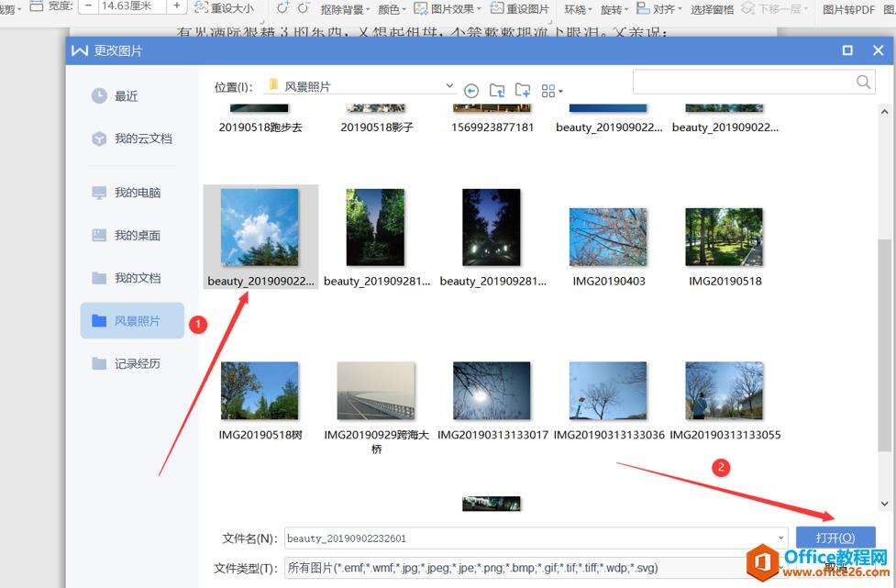The width and height of the screenshot is (896, 588).
Task: Decrease width with minus stepper
Action: (88, 6)
